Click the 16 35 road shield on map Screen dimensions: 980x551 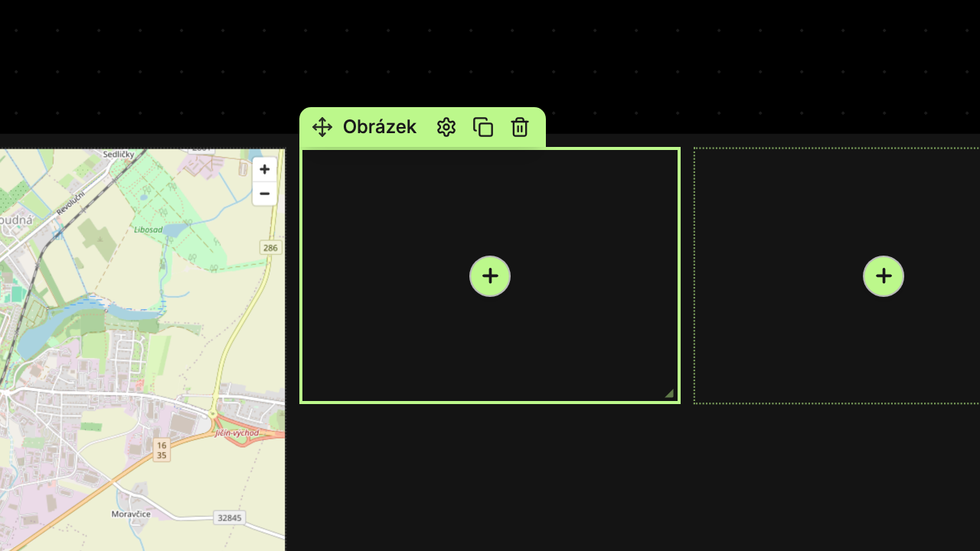pyautogui.click(x=161, y=450)
